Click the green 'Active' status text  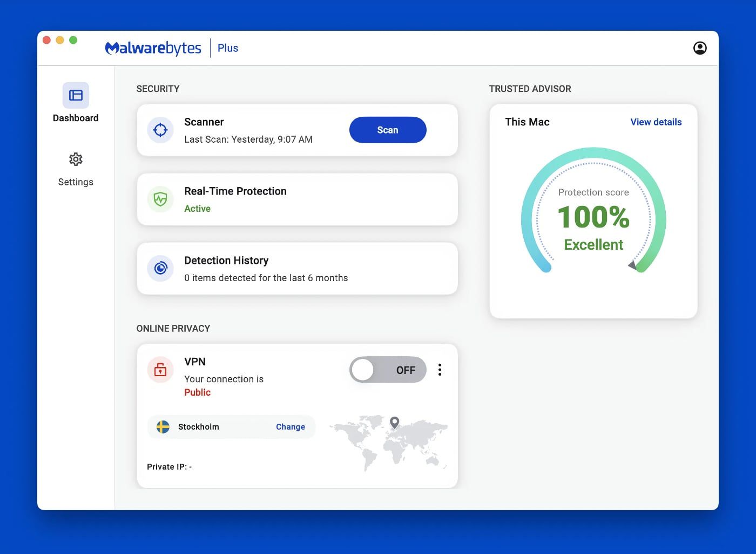click(198, 209)
